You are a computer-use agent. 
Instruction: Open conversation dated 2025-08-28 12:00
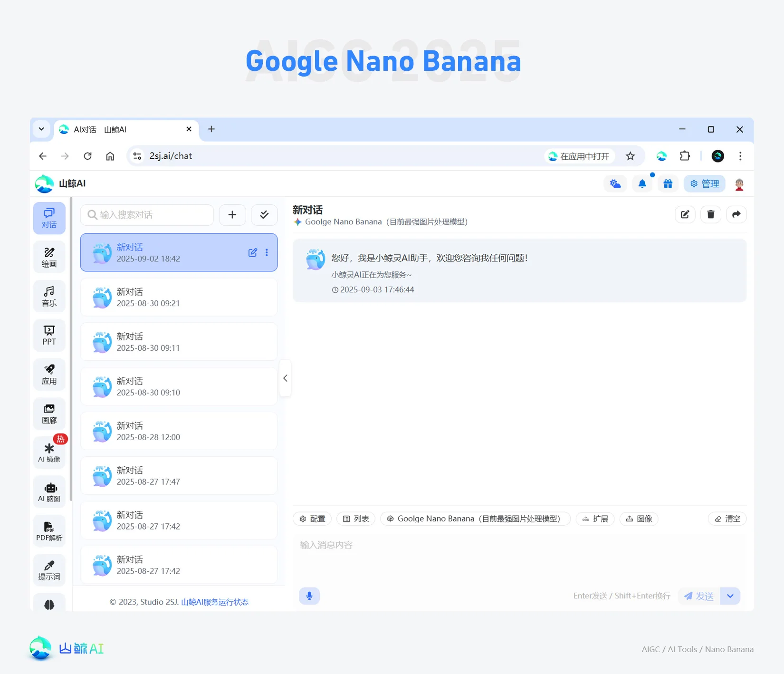pyautogui.click(x=179, y=431)
